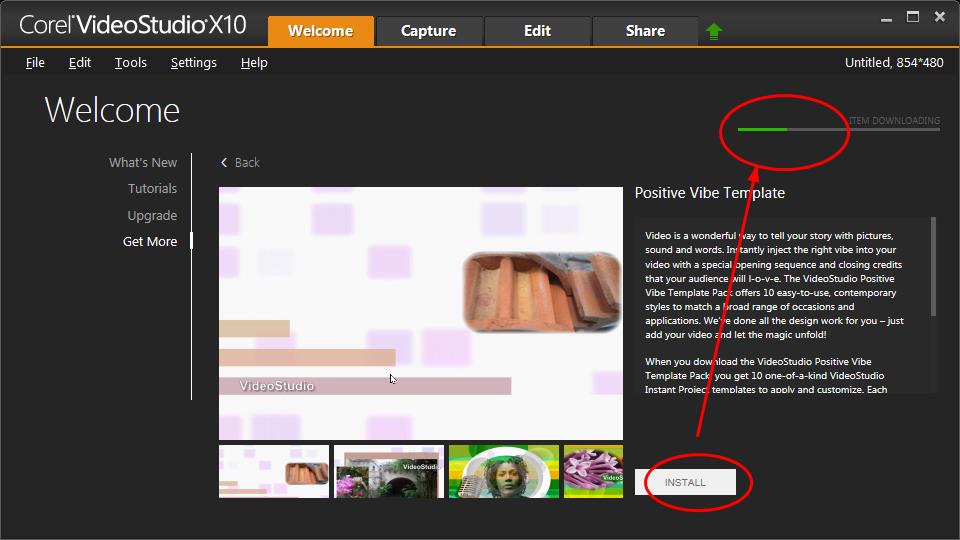Click the green upload arrow icon

[x=714, y=31]
